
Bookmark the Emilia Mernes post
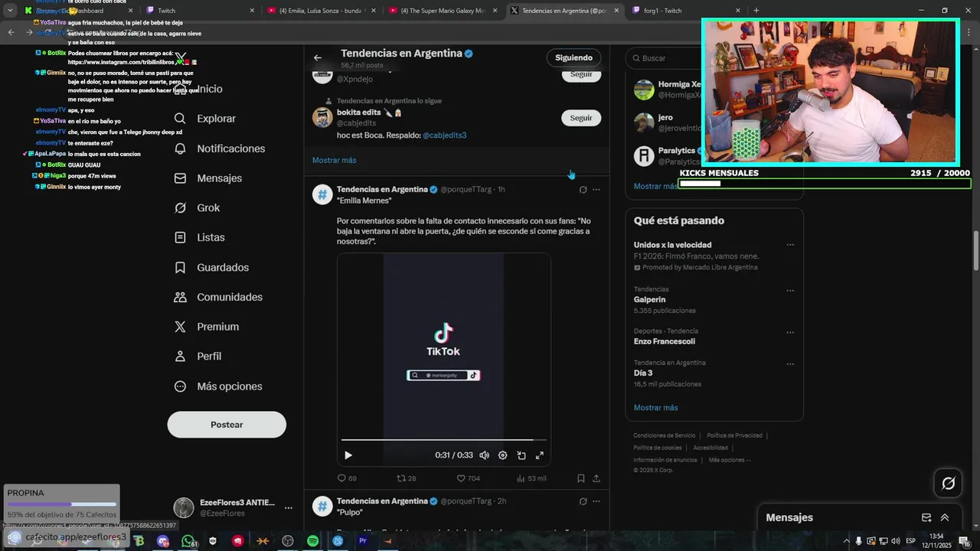581,478
